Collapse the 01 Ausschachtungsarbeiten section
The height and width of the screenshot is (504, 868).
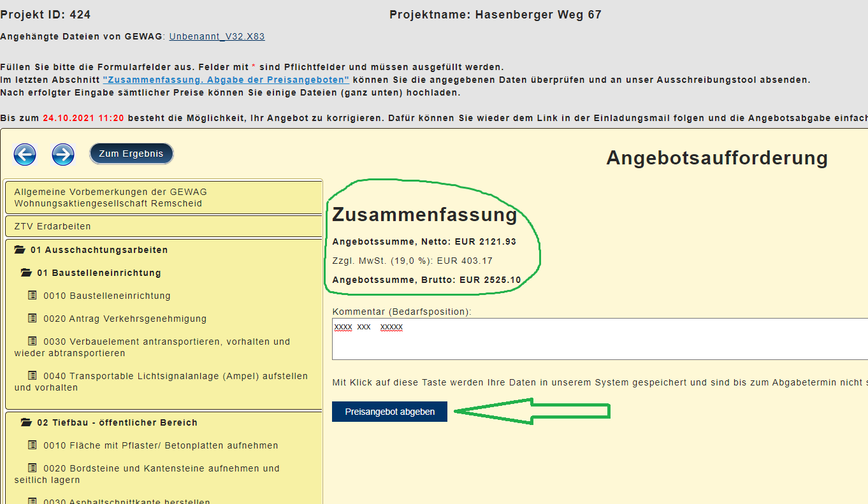99,250
